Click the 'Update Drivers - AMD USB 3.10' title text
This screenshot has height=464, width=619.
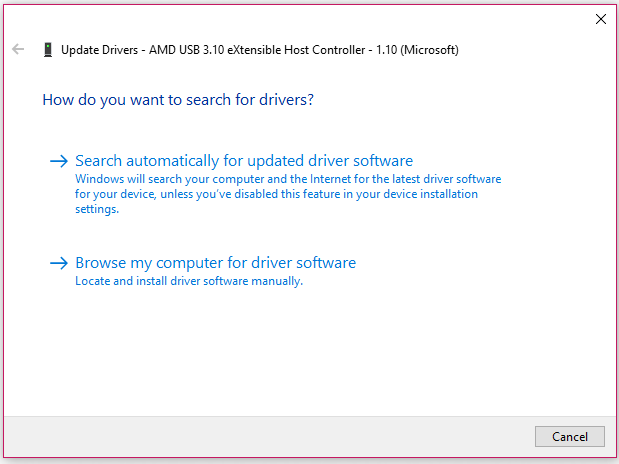pyautogui.click(x=150, y=49)
